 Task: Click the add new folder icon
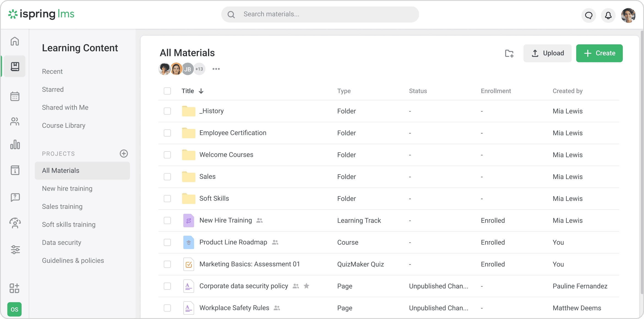[x=509, y=53]
